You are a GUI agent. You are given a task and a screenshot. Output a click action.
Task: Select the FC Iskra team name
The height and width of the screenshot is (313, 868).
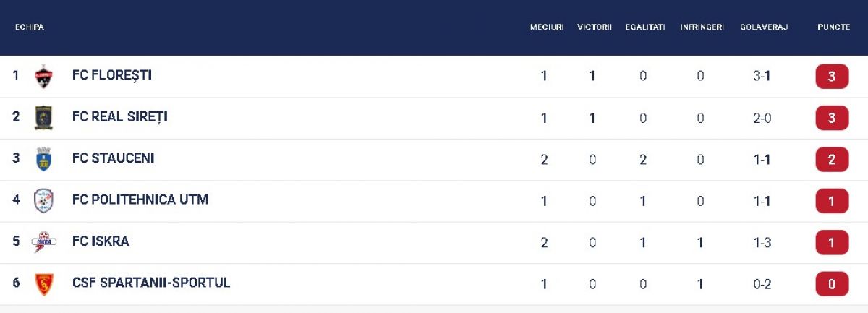pyautogui.click(x=101, y=241)
